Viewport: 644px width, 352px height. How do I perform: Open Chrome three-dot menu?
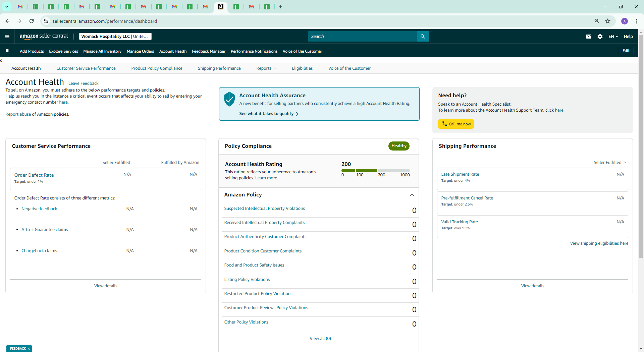[636, 21]
